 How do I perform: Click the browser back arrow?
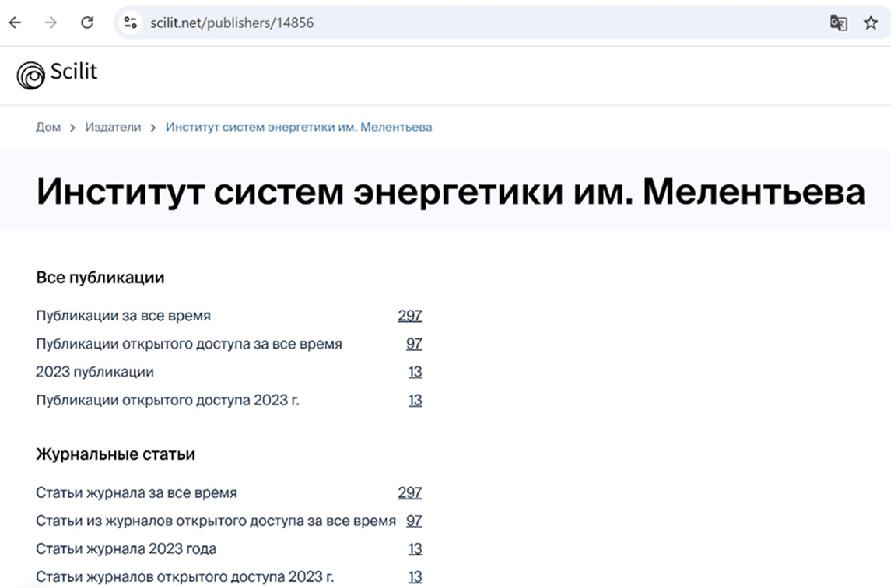(x=15, y=23)
